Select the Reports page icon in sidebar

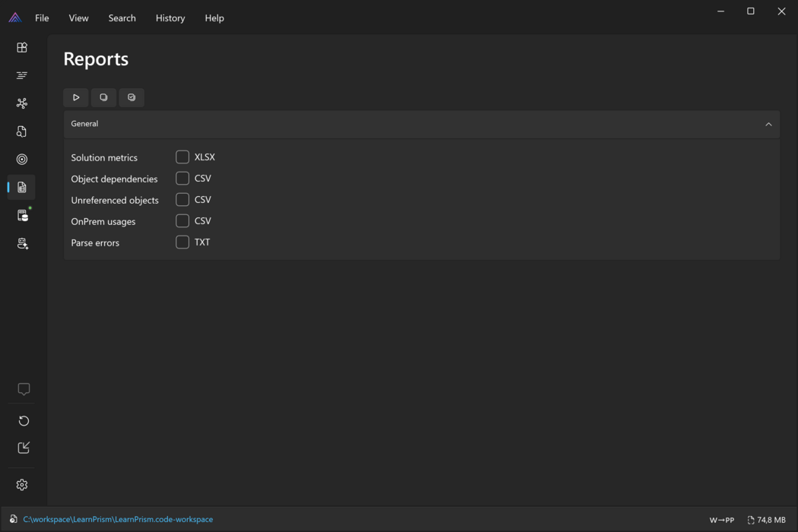(22, 188)
